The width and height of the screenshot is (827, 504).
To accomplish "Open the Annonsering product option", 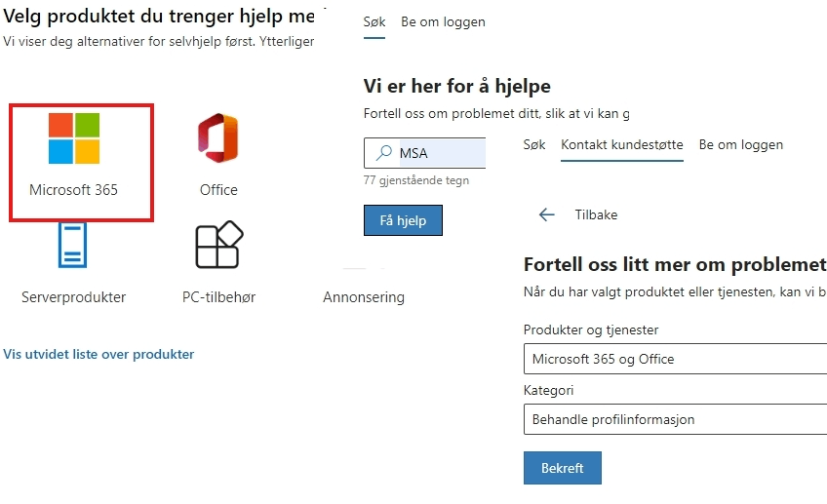I will [364, 297].
